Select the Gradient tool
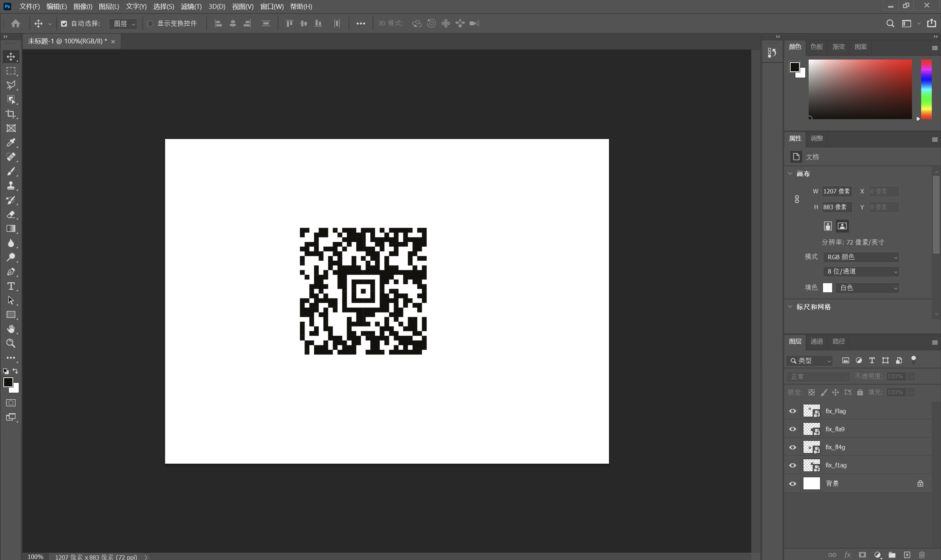This screenshot has height=560, width=941. tap(11, 229)
